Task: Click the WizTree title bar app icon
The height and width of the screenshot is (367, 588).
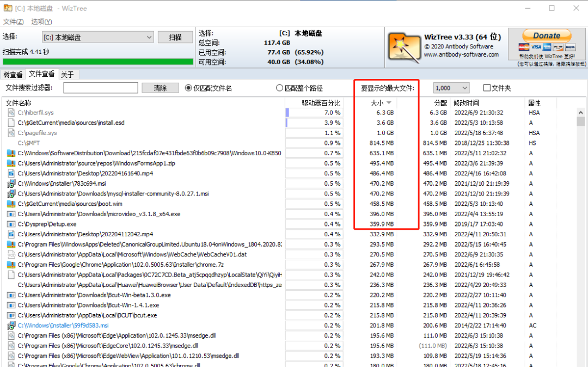Action: click(x=8, y=8)
